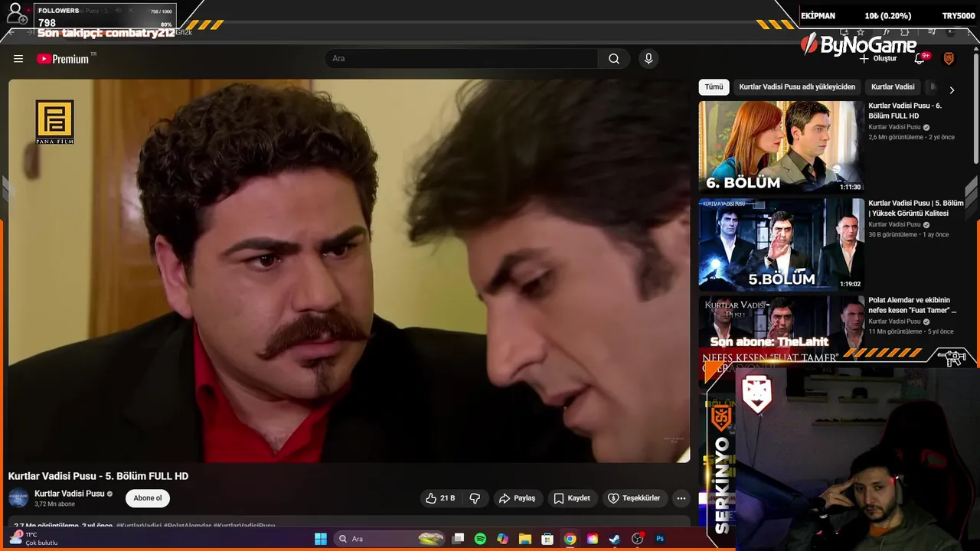Open title Polat Alemdar ve ekibinin nefes kesen
980x551 pixels.
(912, 305)
